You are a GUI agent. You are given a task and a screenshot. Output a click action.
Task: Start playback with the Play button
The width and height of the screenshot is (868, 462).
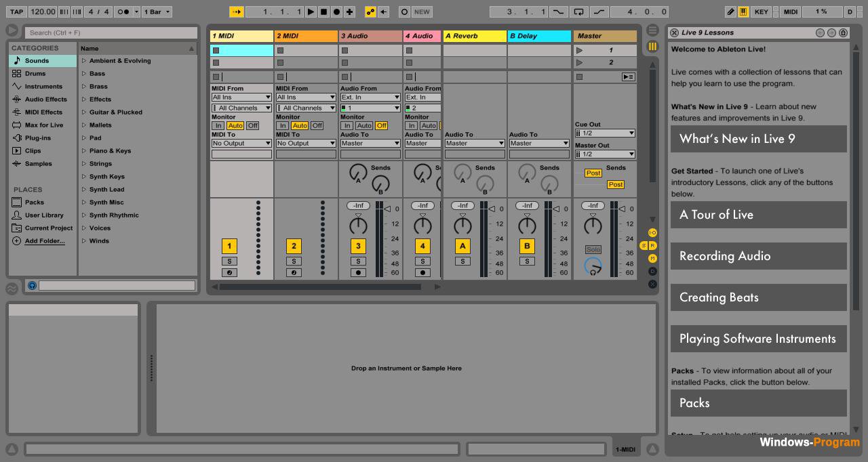[x=311, y=12]
